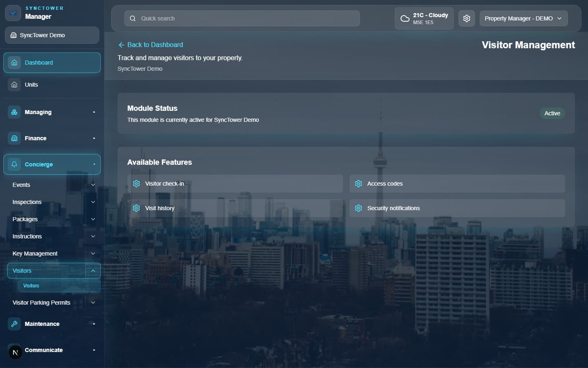Click the SyncTower Demo property button
The image size is (588, 368).
click(52, 35)
